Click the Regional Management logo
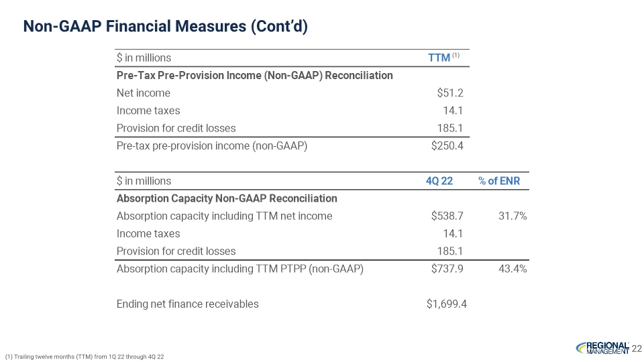The width and height of the screenshot is (644, 362). click(x=602, y=348)
